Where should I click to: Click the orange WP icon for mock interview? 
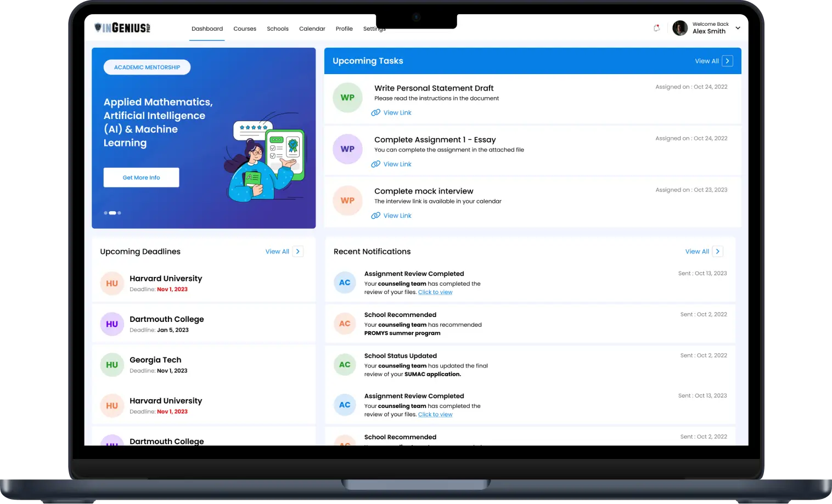click(x=347, y=201)
